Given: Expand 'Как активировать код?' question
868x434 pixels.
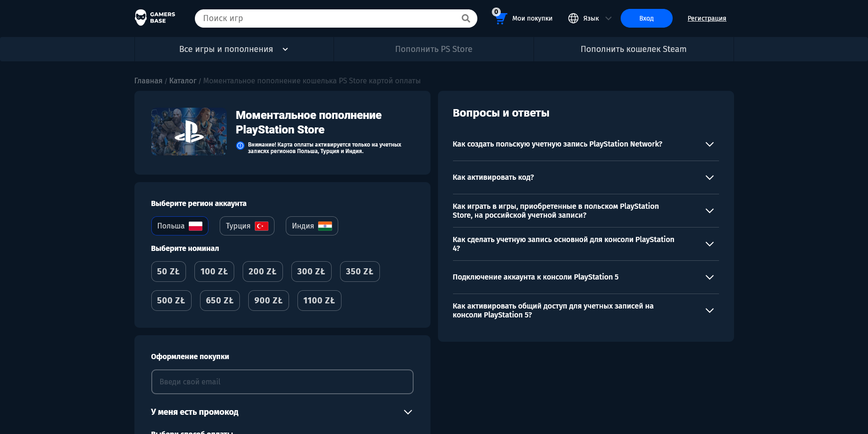Looking at the screenshot, I should [x=586, y=177].
